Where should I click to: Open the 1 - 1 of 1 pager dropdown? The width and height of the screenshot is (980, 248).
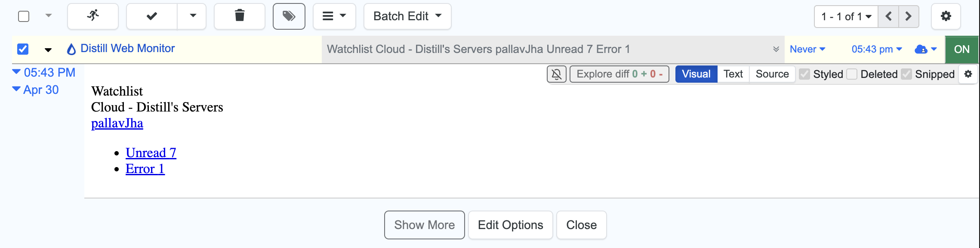tap(846, 16)
